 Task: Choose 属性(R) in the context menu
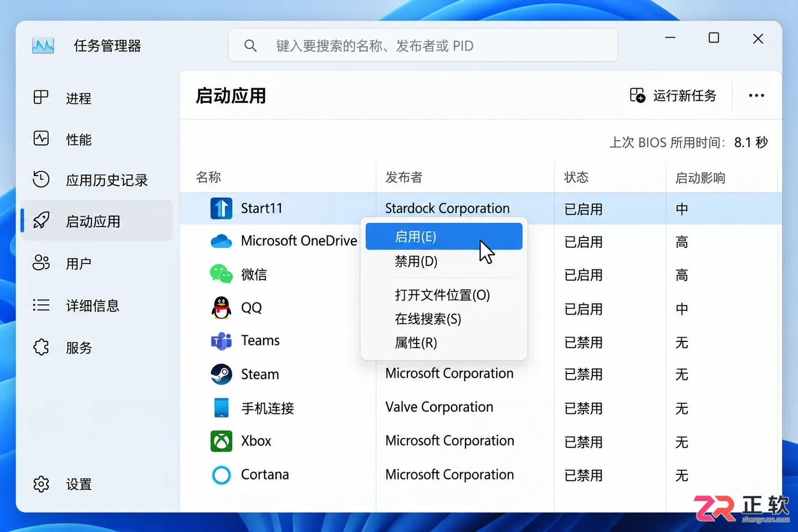[x=444, y=342]
